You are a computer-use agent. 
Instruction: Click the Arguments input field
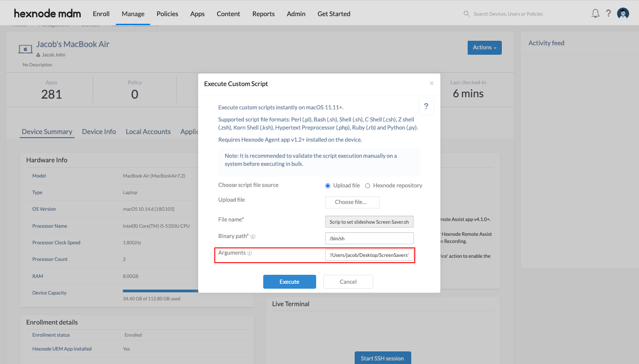pos(369,255)
